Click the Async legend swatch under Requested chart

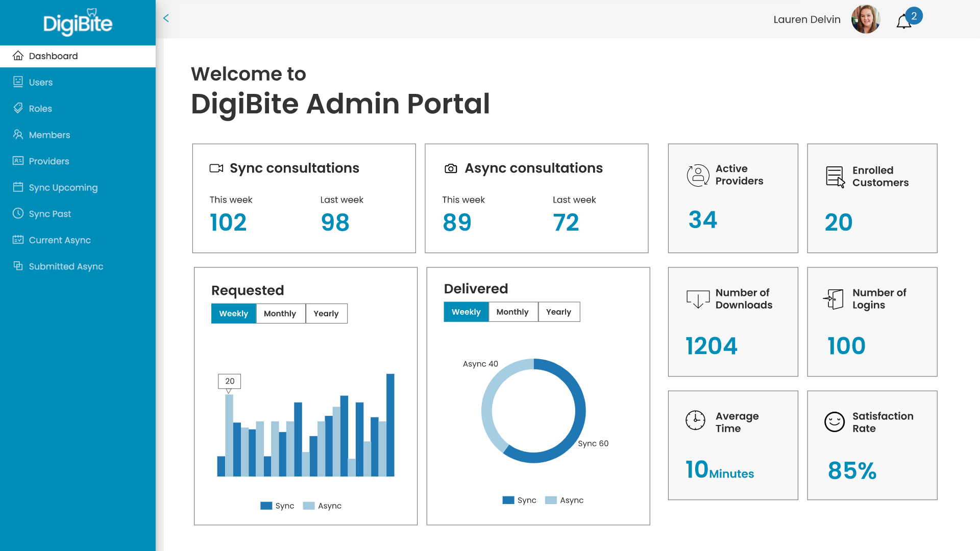(x=309, y=506)
